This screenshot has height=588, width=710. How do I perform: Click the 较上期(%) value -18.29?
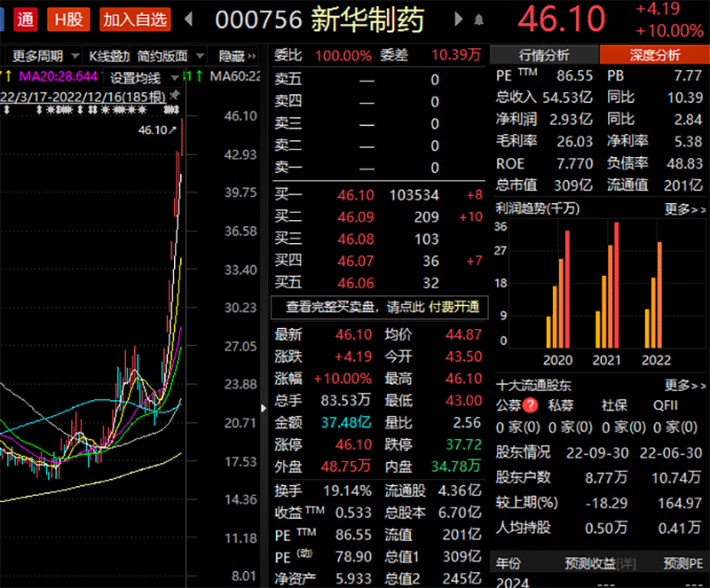(606, 503)
